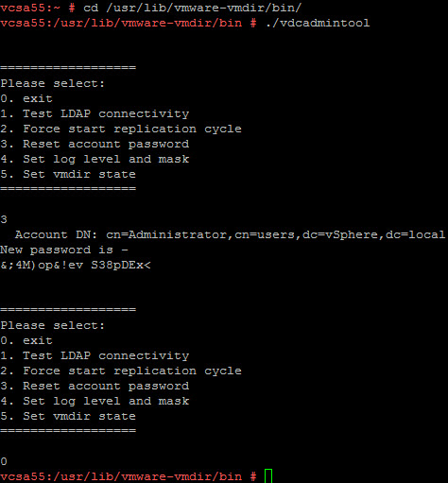Viewport: 448px width, 483px height.
Task: Click first 'Force start replication cycle' option
Action: [121, 129]
